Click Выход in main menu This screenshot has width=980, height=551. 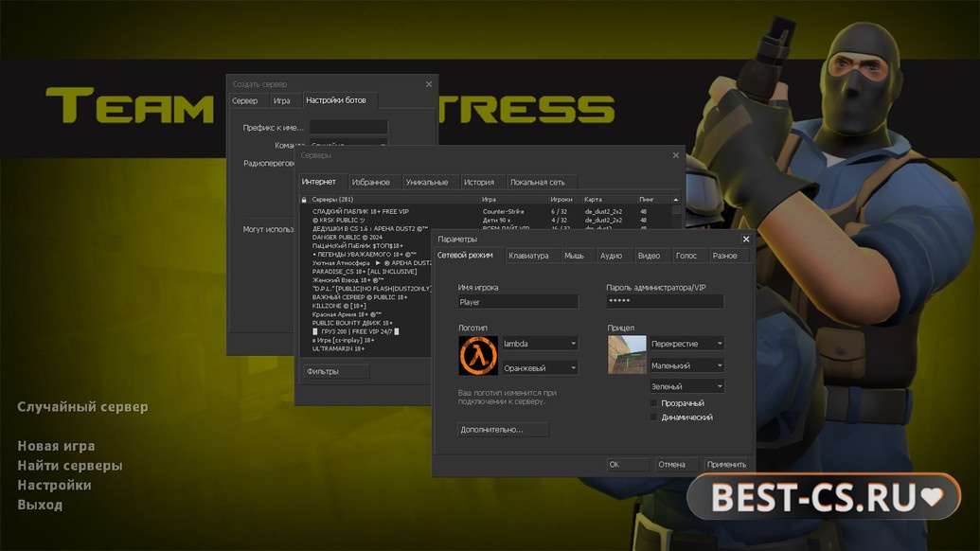[40, 505]
